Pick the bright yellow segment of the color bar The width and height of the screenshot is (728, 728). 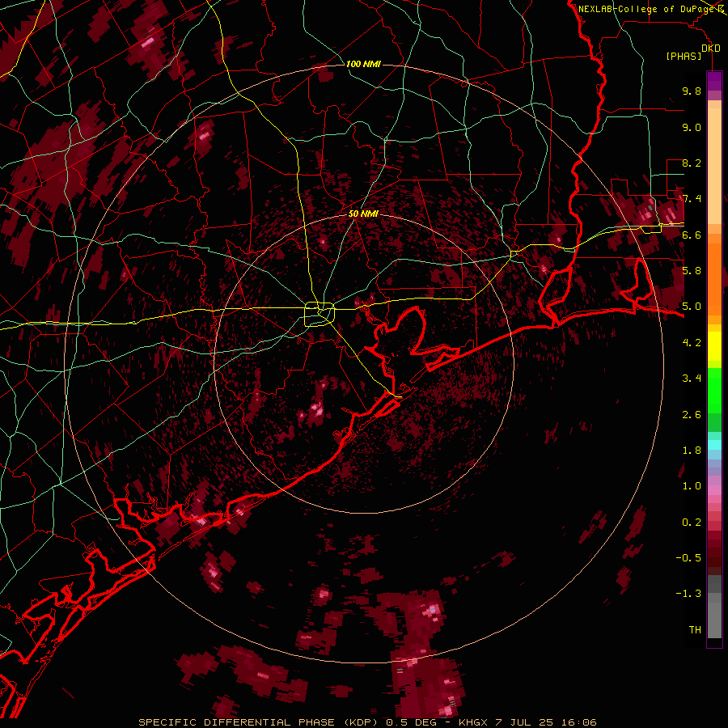[x=714, y=346]
